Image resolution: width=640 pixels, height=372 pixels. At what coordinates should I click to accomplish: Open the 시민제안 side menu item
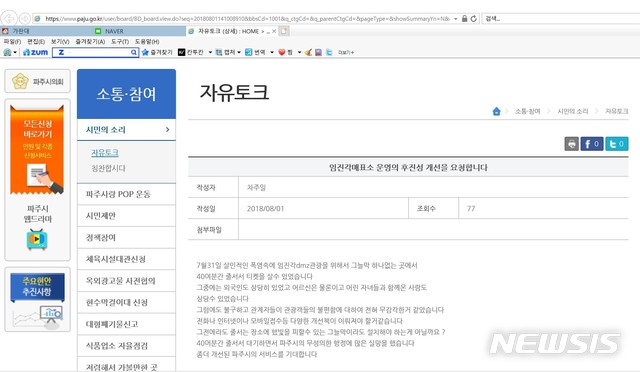tap(126, 216)
